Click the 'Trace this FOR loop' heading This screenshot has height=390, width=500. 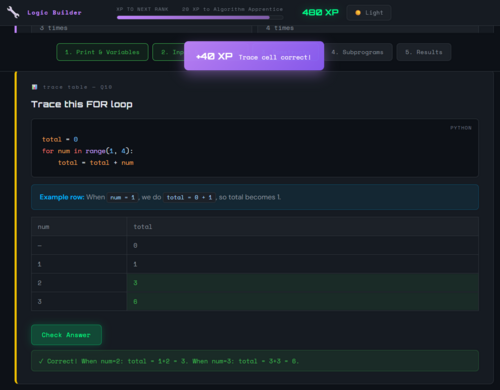82,104
